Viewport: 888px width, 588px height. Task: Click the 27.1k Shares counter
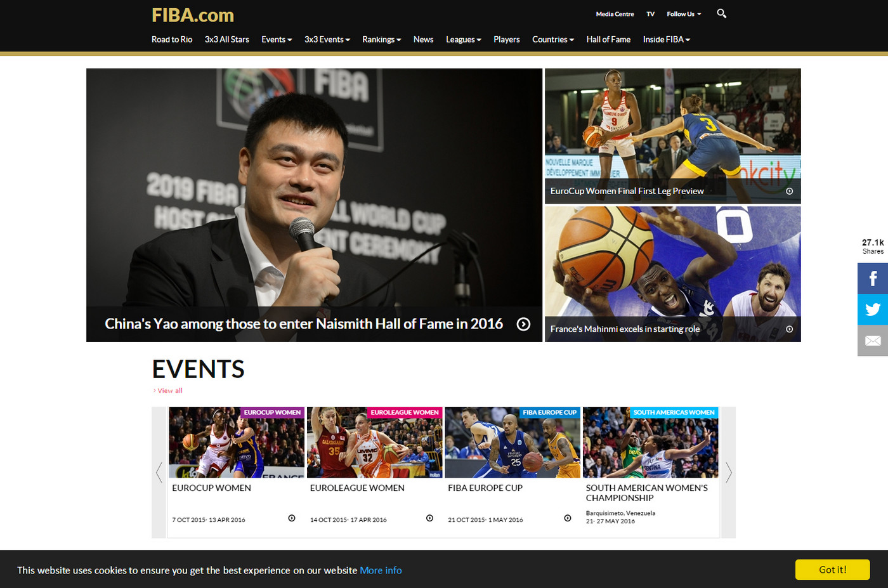coord(873,246)
